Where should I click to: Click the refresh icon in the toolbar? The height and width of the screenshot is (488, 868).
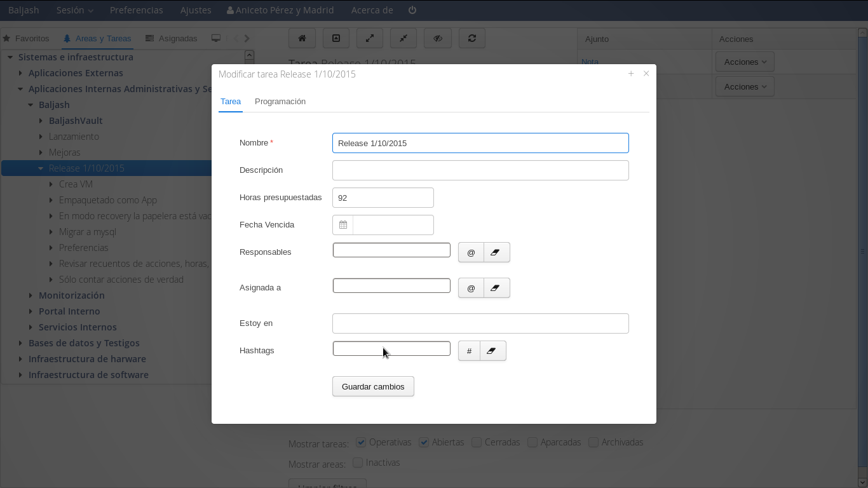coord(471,38)
